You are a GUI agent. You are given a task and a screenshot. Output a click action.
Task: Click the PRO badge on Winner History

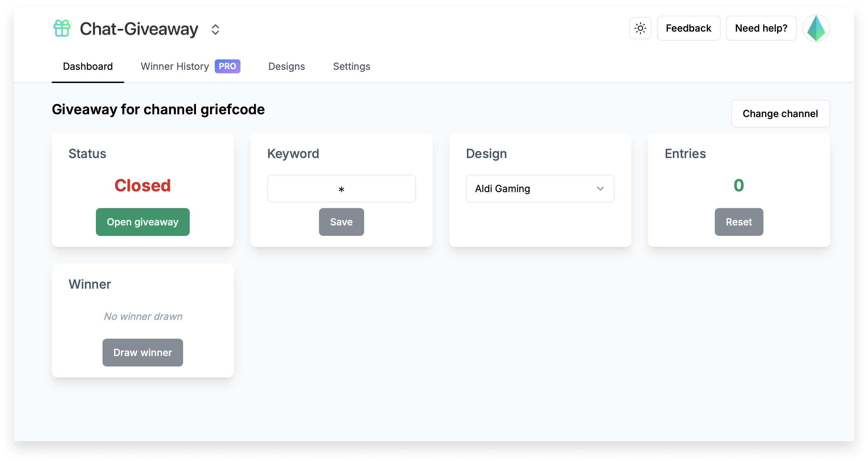tap(227, 66)
